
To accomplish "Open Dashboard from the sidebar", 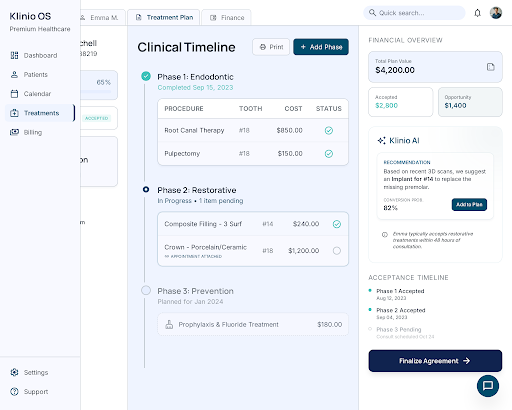I will pyautogui.click(x=40, y=55).
